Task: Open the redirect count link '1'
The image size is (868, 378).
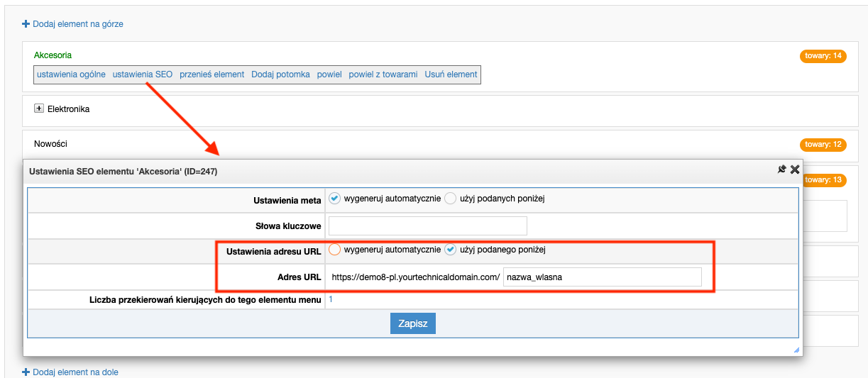Action: click(331, 300)
